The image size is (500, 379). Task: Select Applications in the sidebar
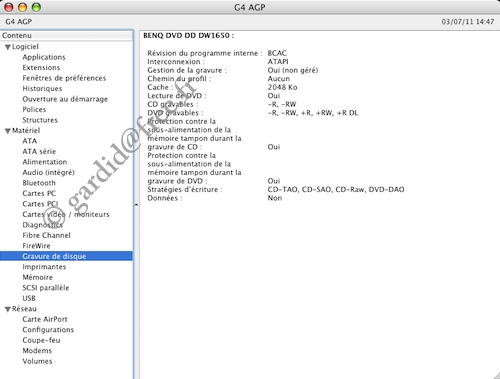[x=44, y=57]
